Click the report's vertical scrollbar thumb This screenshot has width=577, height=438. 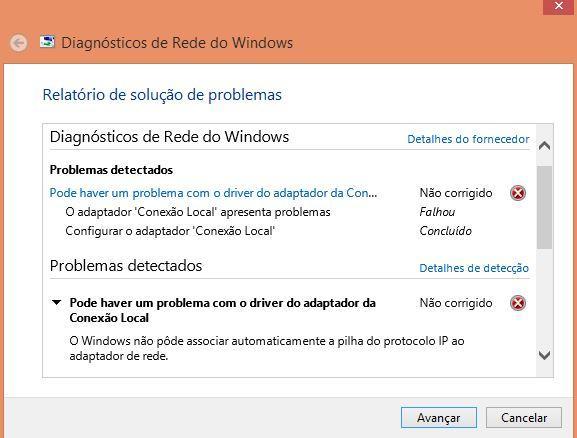pos(544,207)
